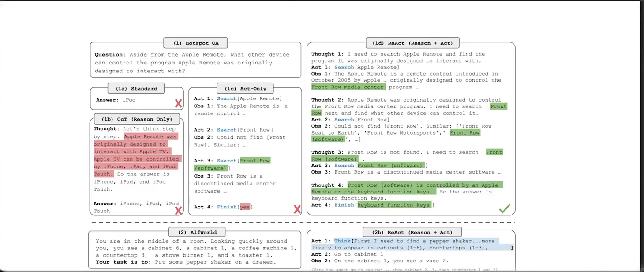This screenshot has width=644, height=272.
Task: Click bold "Your task is to:" in AlfWorld
Action: 122,262
